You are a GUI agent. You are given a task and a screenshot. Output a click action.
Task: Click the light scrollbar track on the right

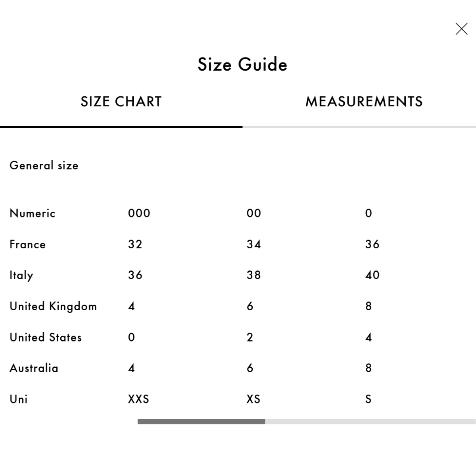(x=370, y=422)
